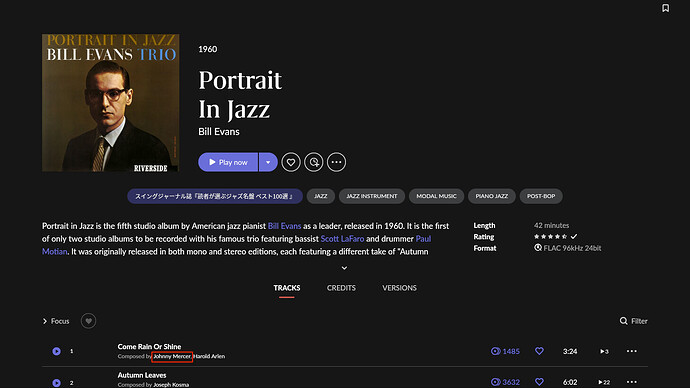This screenshot has height=388, width=690.
Task: Click the 42 minutes length value
Action: tap(551, 225)
